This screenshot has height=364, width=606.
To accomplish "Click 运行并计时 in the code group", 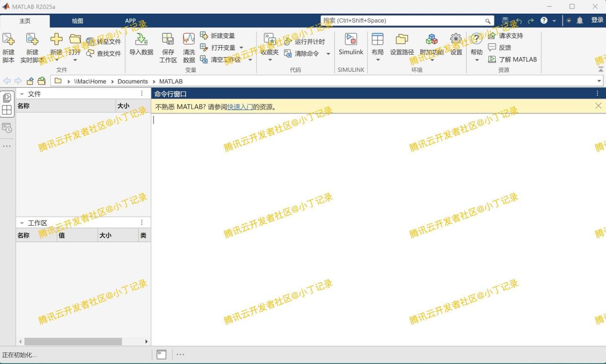I will (x=305, y=42).
